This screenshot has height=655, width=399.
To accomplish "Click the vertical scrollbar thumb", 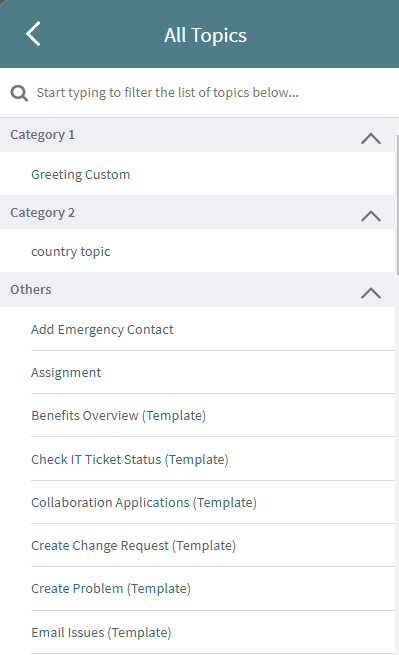I will (x=397, y=205).
